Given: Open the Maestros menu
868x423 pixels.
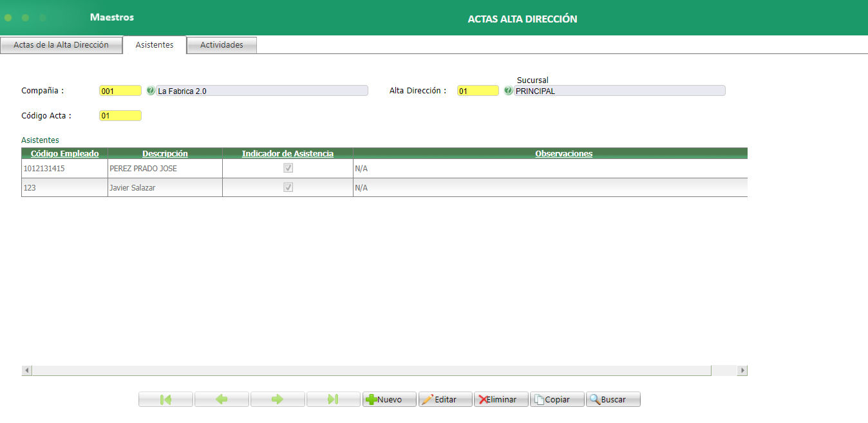Looking at the screenshot, I should pos(112,17).
